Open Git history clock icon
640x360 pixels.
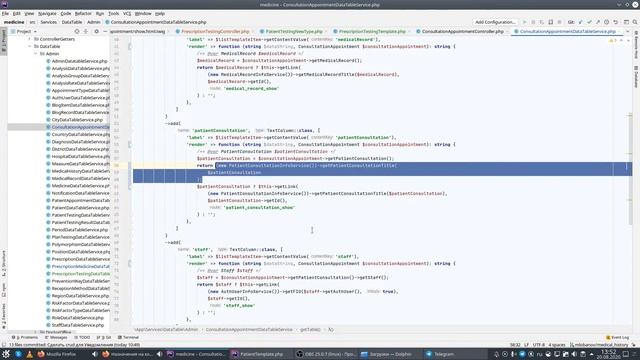pyautogui.click(x=607, y=22)
